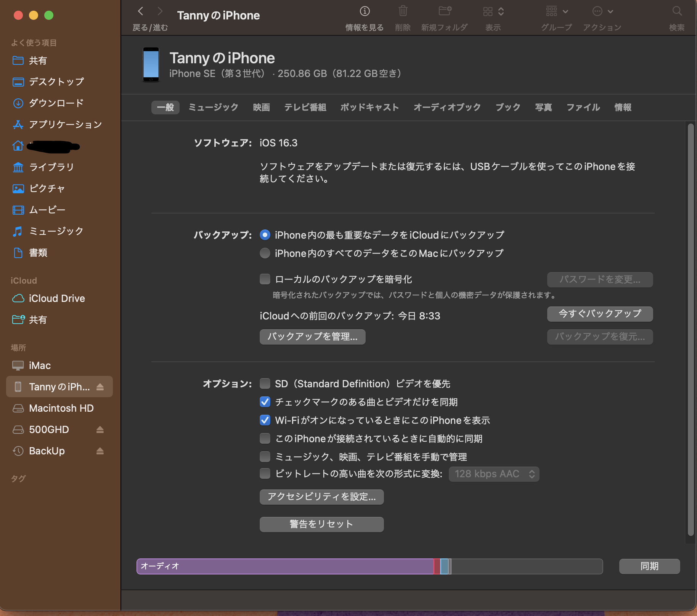Eject Tanny の iPhone from sidebar
The height and width of the screenshot is (616, 697).
click(x=100, y=387)
